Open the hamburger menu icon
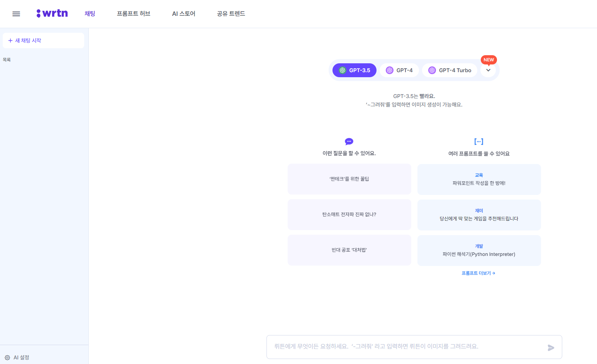 (x=16, y=14)
